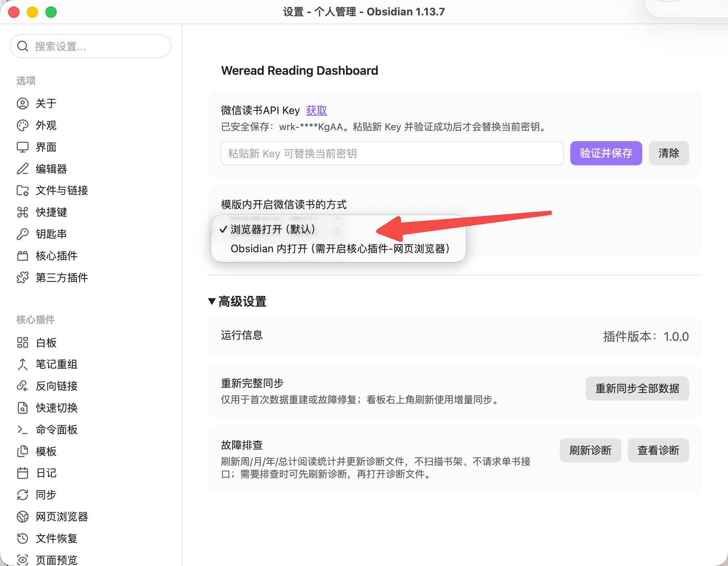Click the search magnifier icon
This screenshot has height=566, width=728.
23,46
